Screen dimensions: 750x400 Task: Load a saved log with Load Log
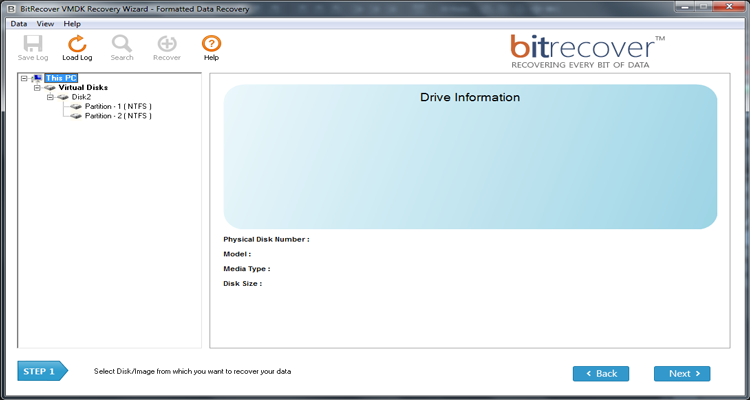[x=77, y=48]
